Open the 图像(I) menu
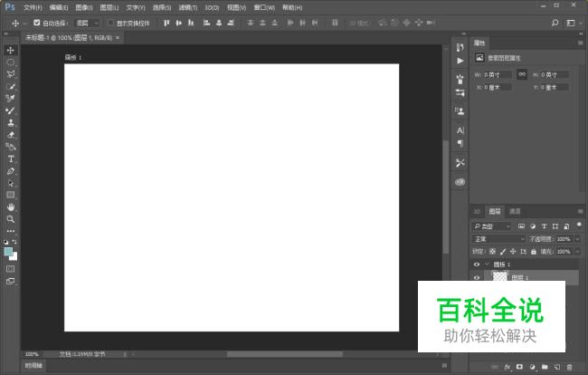Viewport: 588px width, 375px height. click(83, 7)
